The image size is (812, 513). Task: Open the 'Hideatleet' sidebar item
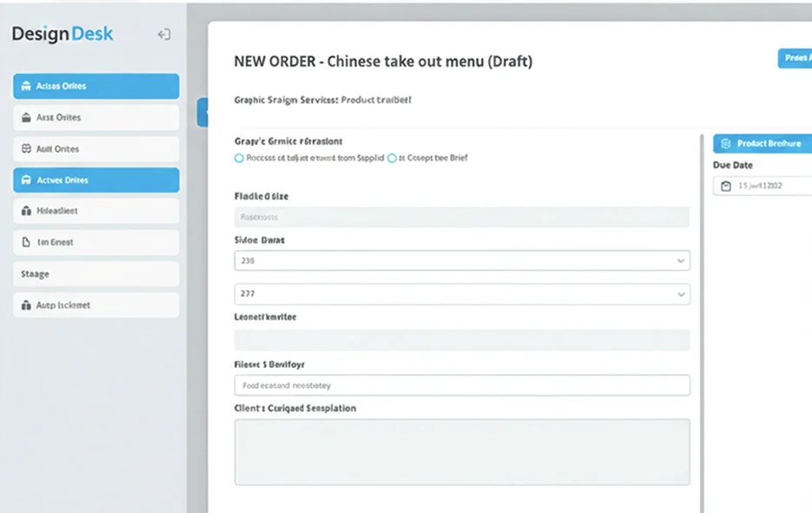(x=96, y=211)
